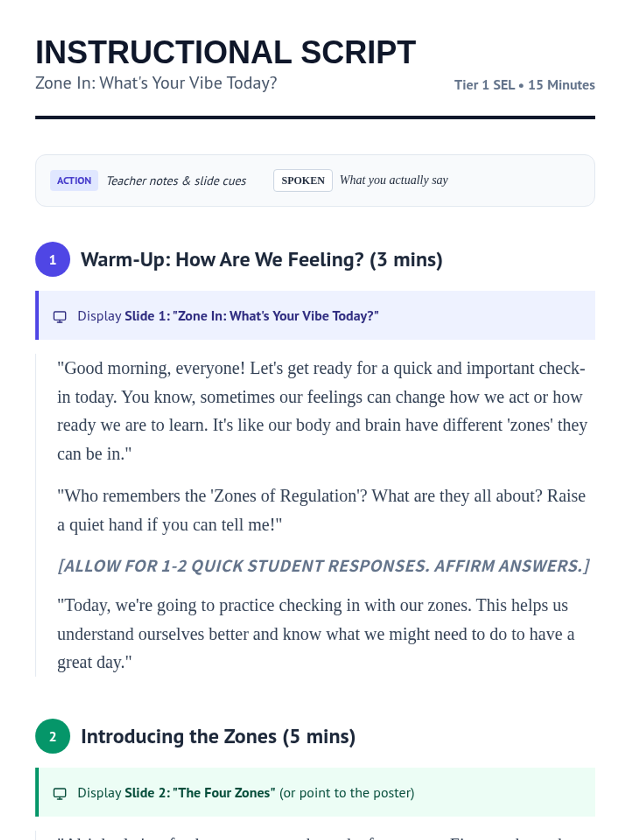The height and width of the screenshot is (840, 630).
Task: Click the monitor icon beside Slide 1 cue
Action: pos(60,317)
